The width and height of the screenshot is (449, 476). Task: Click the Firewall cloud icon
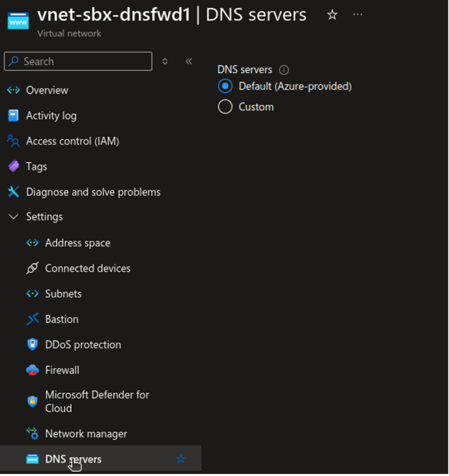click(32, 370)
